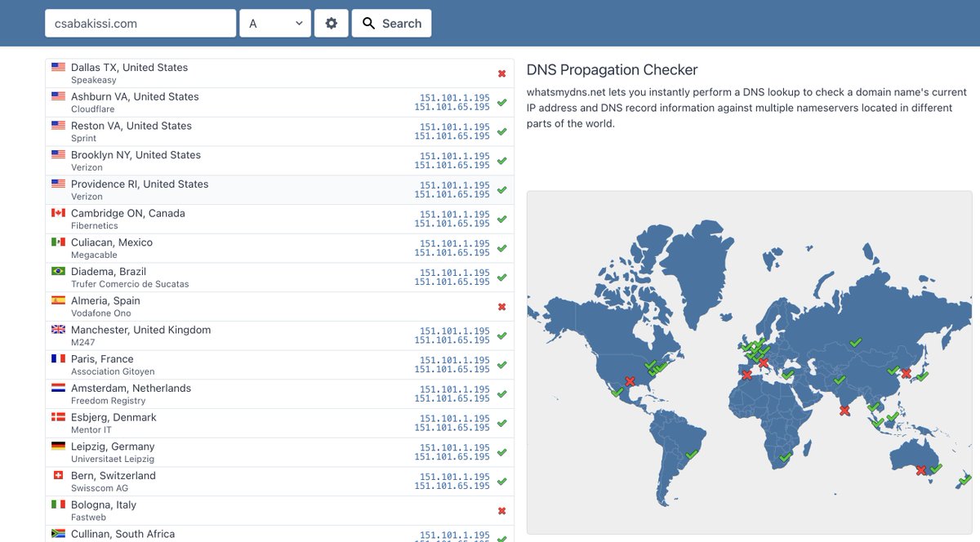Click the green check for Esbjerg, Denmark

(501, 424)
